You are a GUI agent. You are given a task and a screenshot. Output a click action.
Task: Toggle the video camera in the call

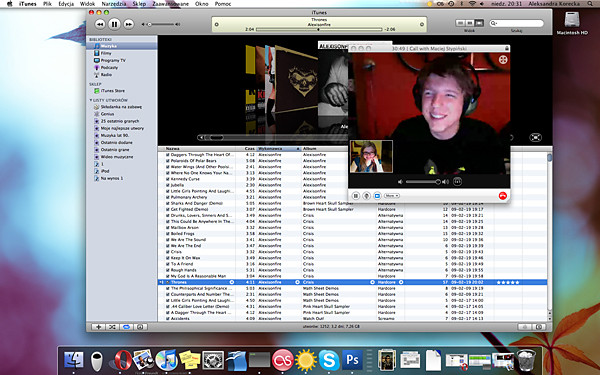377,196
